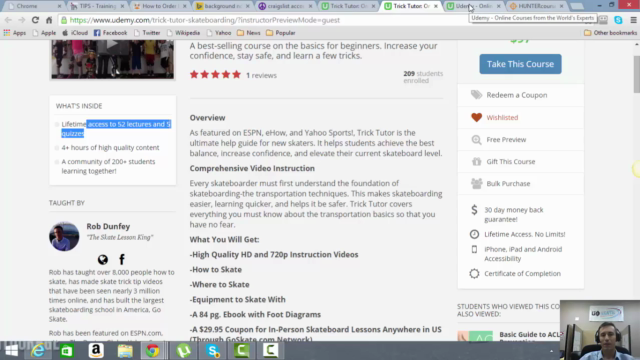Viewport: 640px width, 360px height.
Task: Open Skype from taskbar
Action: [x=213, y=351]
